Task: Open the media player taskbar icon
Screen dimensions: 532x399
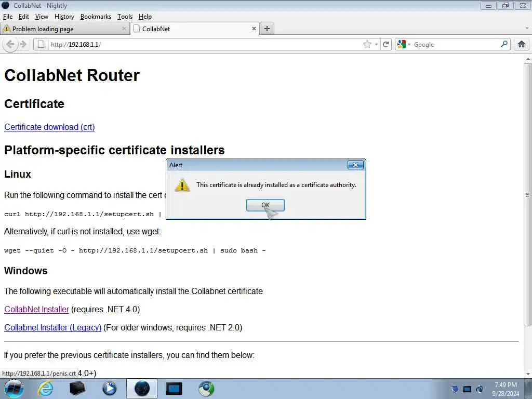Action: (109, 389)
